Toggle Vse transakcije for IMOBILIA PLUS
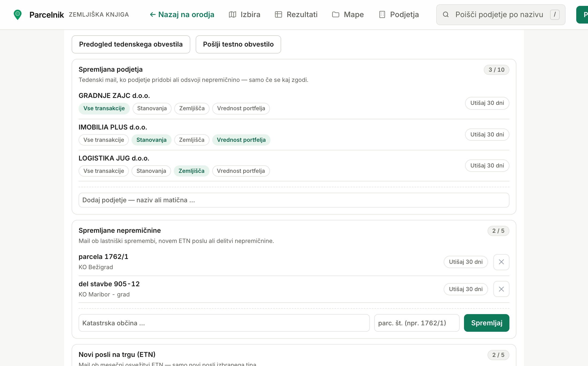 click(104, 140)
